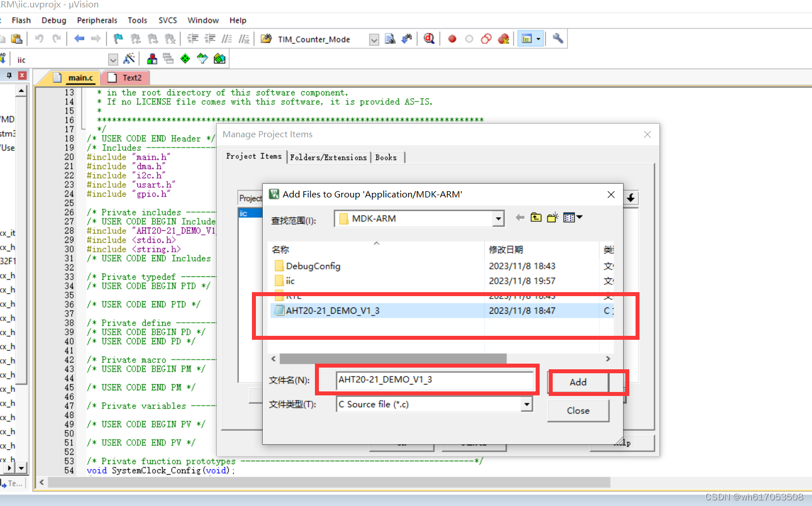Open the Peripherals menu
Screen dimensions: 812x506
97,20
